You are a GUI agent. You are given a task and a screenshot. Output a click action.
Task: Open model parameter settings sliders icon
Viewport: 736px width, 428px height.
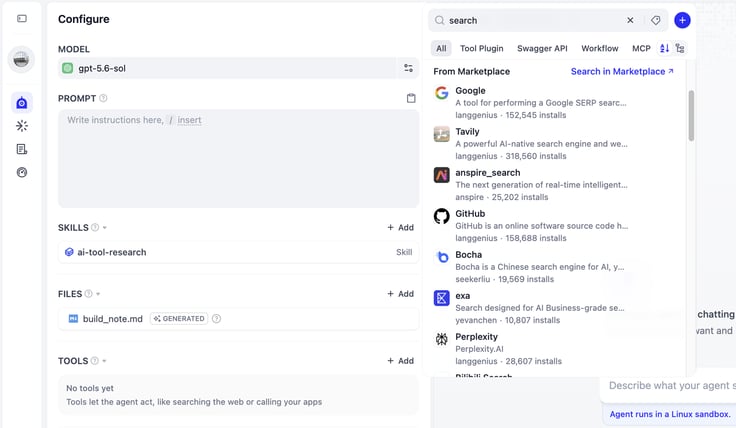[408, 68]
